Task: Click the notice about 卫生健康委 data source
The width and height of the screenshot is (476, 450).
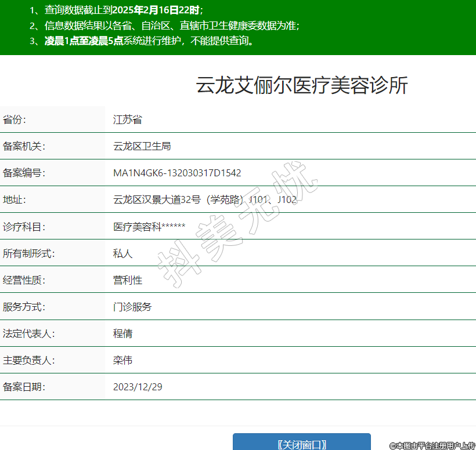Action: coord(164,26)
